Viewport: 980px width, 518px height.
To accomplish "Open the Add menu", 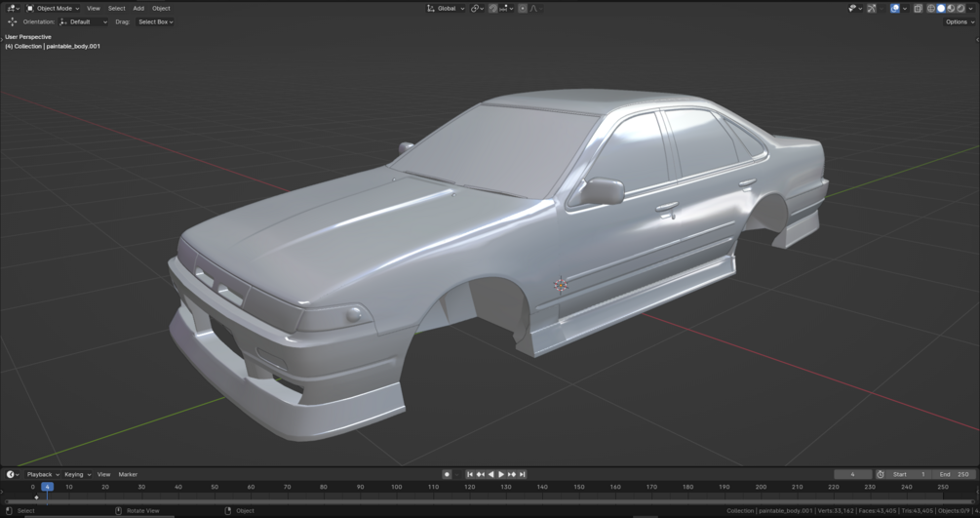I will [x=138, y=8].
